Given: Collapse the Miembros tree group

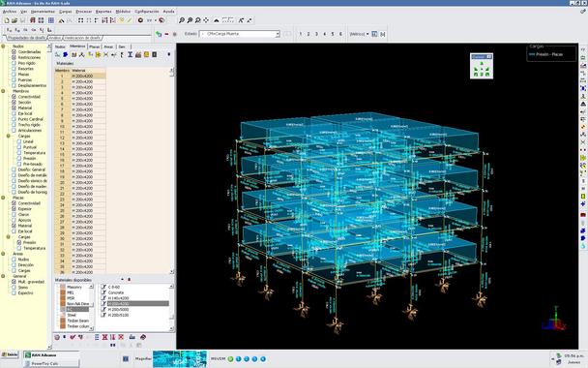Looking at the screenshot, I should click(x=3, y=91).
